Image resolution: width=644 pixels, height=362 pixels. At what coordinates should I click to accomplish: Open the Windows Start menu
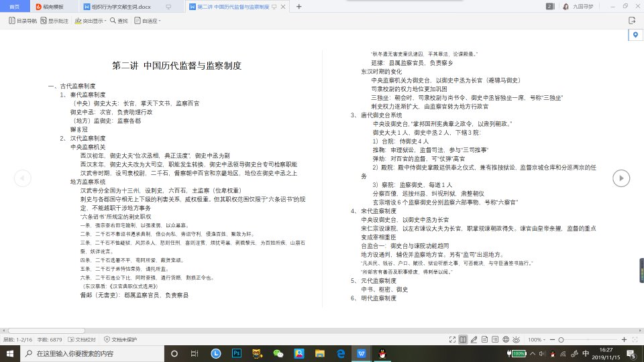(10, 353)
